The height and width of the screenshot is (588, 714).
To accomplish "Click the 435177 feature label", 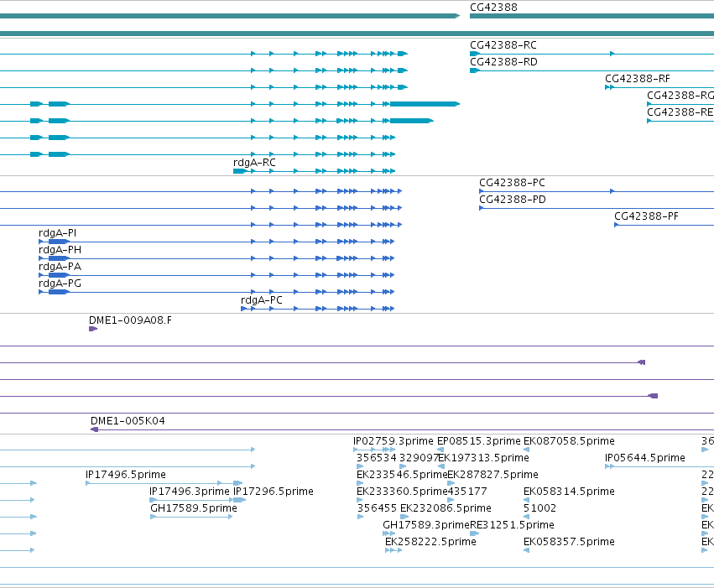I will point(467,492).
